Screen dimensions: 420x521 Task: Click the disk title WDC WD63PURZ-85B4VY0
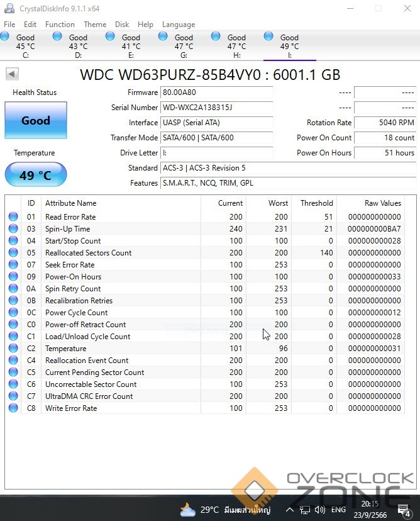[210, 75]
